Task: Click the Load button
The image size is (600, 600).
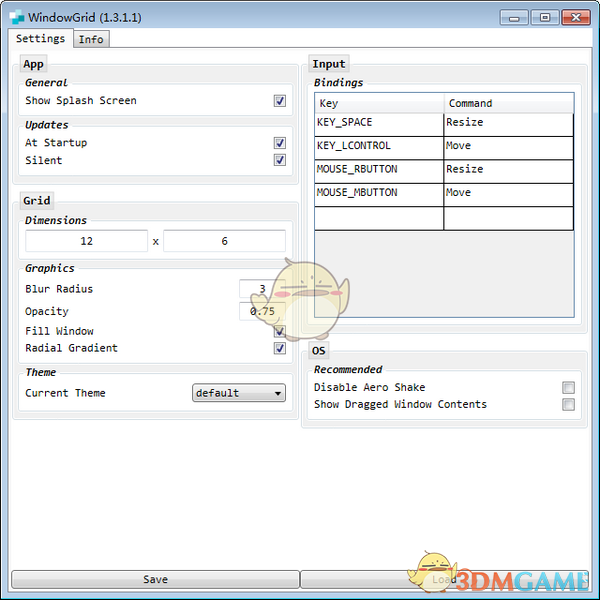Action: (x=444, y=579)
